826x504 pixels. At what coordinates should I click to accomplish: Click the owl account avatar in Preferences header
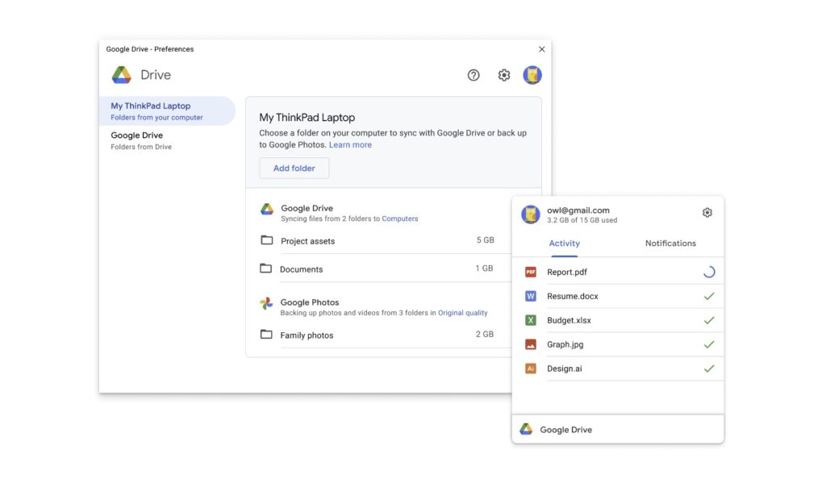pyautogui.click(x=532, y=75)
